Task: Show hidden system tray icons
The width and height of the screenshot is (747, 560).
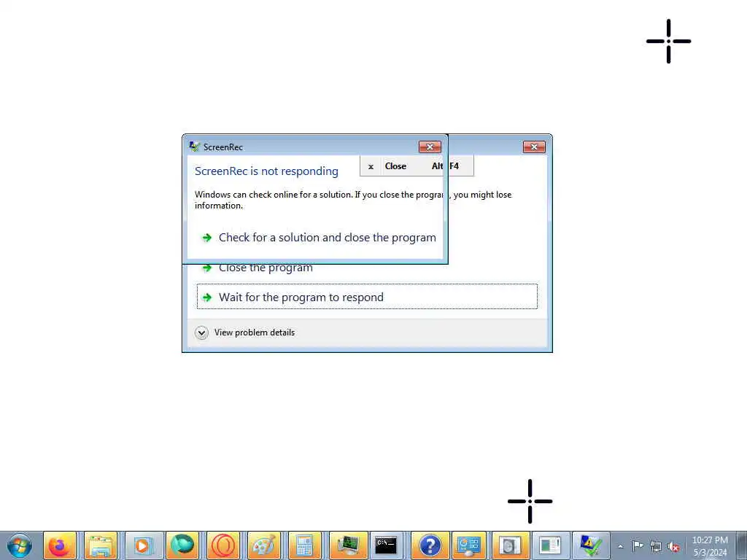Action: point(620,547)
